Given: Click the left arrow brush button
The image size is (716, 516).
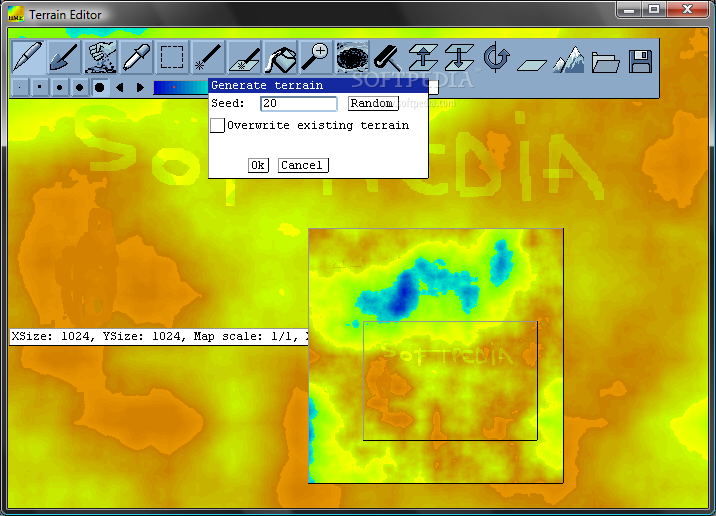Looking at the screenshot, I should pos(120,87).
